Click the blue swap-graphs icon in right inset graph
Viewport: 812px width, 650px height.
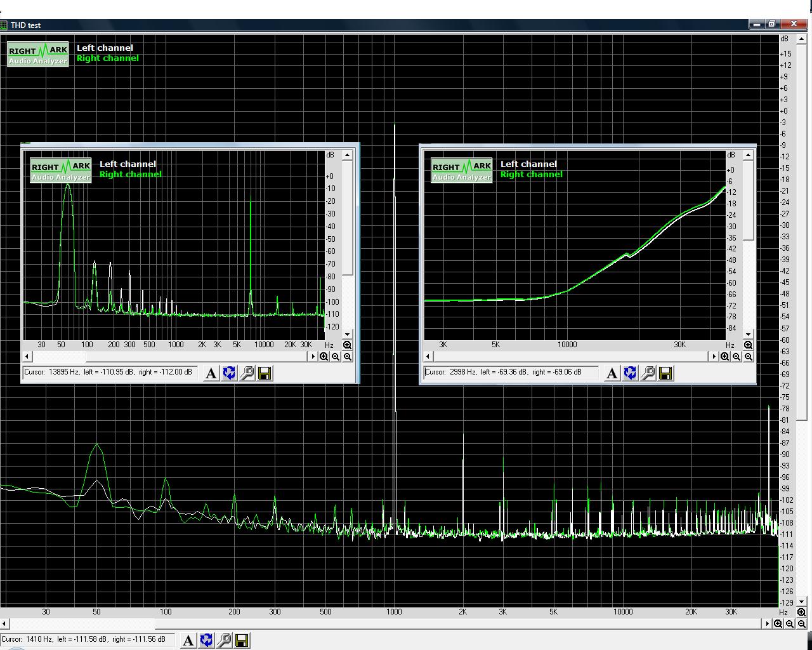(630, 373)
